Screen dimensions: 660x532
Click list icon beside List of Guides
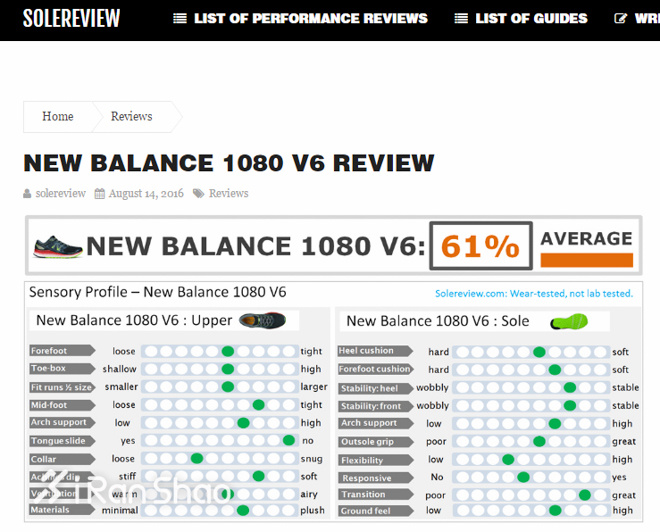tap(461, 19)
